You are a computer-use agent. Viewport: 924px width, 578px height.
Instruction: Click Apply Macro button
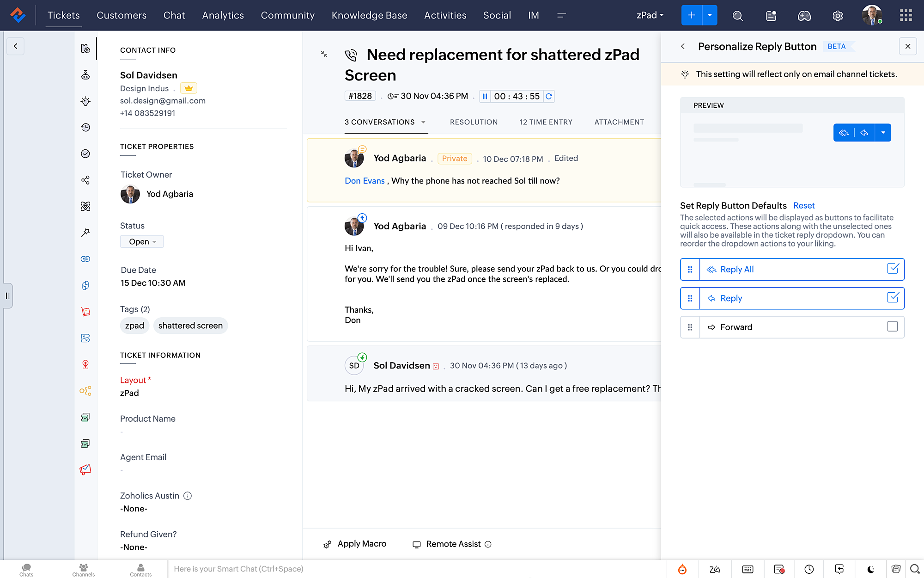pyautogui.click(x=355, y=544)
